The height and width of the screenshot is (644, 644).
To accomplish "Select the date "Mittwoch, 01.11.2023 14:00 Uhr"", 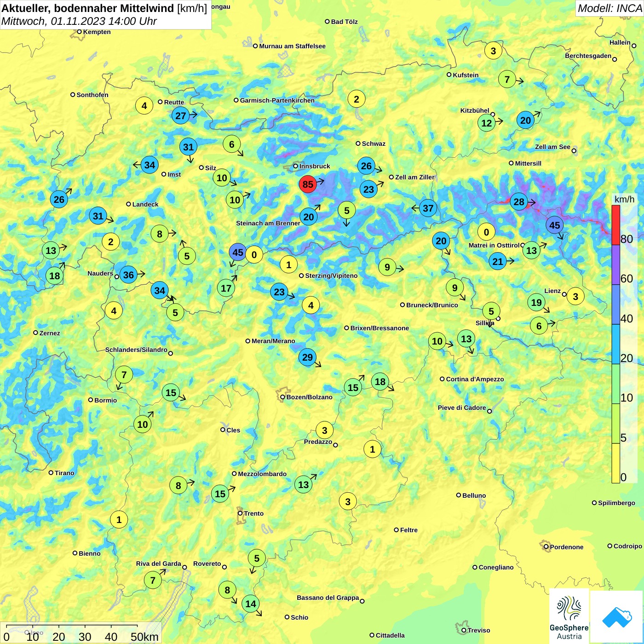I will 79,21.
